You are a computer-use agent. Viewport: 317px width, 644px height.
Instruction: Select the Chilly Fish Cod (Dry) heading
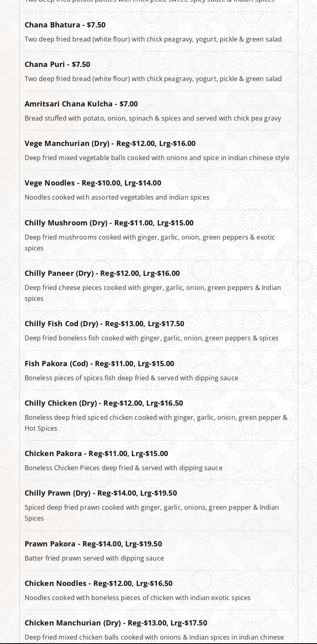coord(104,323)
